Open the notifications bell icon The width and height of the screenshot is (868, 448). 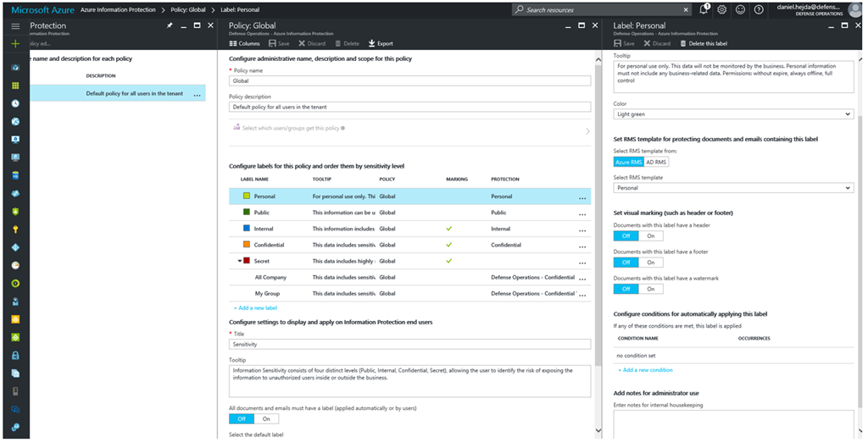[x=704, y=9]
